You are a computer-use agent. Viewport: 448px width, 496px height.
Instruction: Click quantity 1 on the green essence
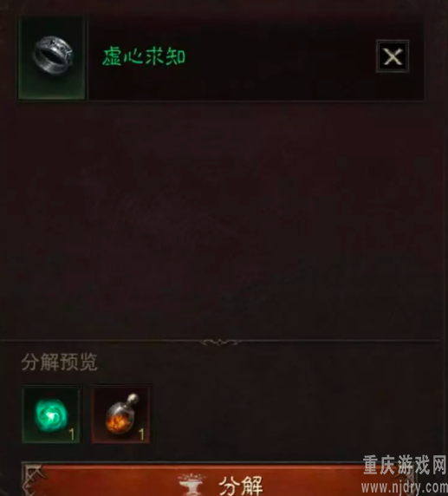(71, 434)
